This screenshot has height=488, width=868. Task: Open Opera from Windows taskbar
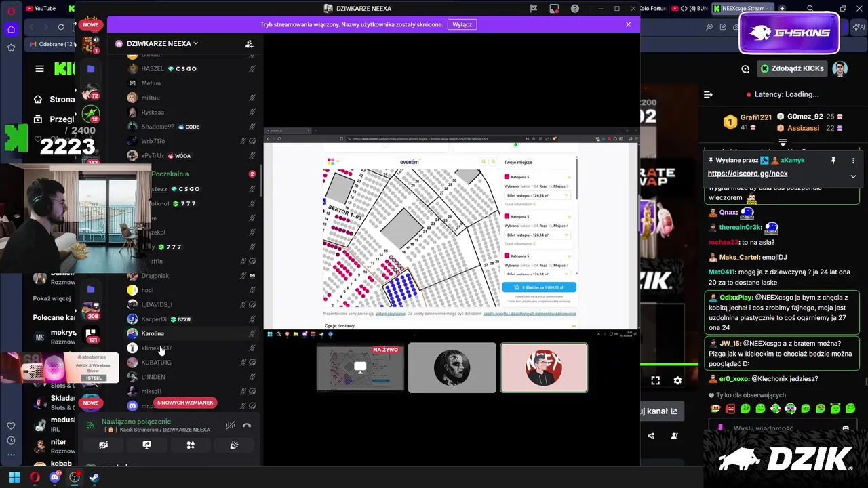pyautogui.click(x=35, y=477)
